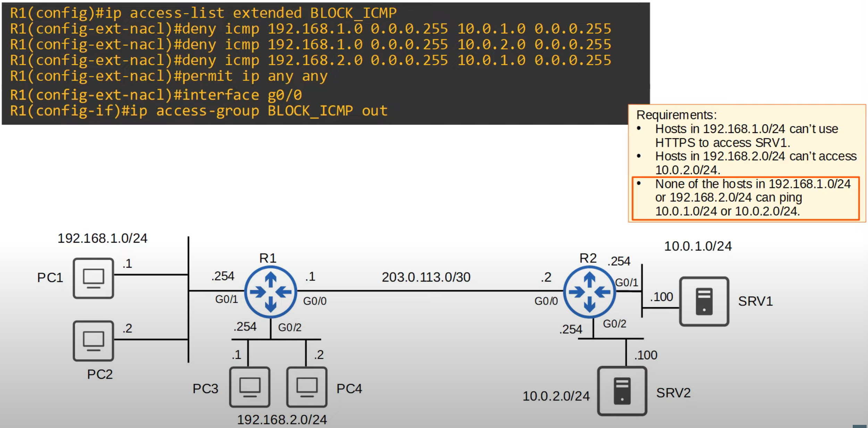Select the PC1 computer icon
The image size is (868, 428).
(x=93, y=278)
